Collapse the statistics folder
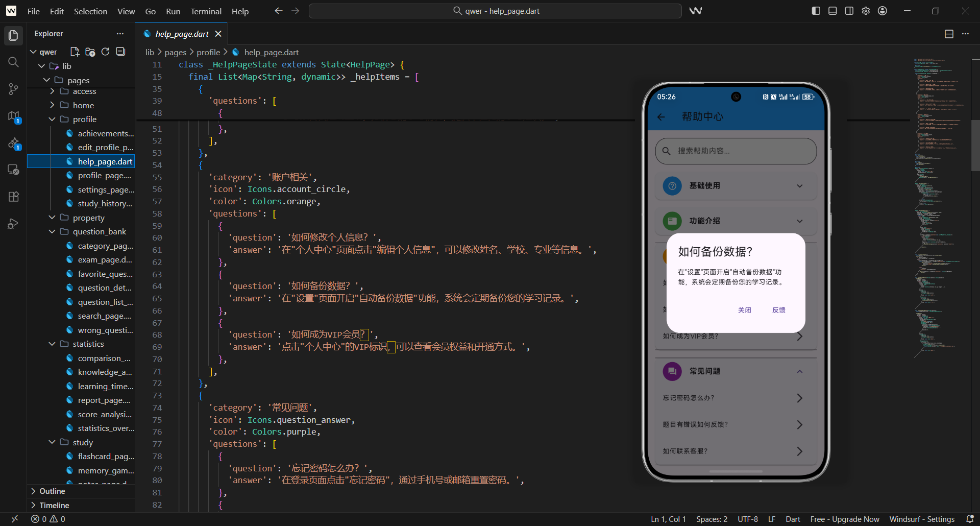This screenshot has width=980, height=526. pos(52,344)
